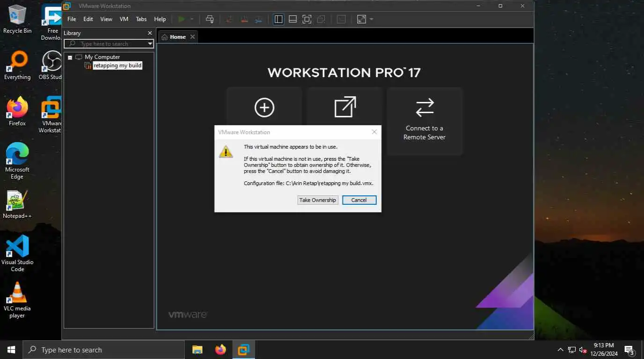Image resolution: width=644 pixels, height=359 pixels.
Task: Click the Take Snapshot toolbar icon
Action: pos(229,19)
